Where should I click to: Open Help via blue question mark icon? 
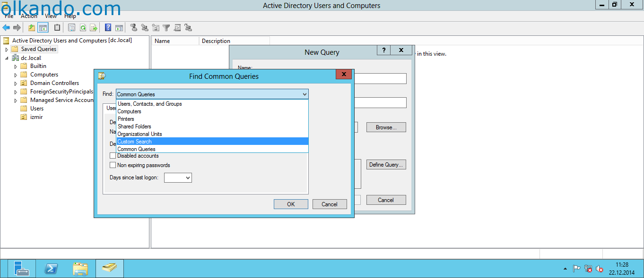pyautogui.click(x=108, y=27)
